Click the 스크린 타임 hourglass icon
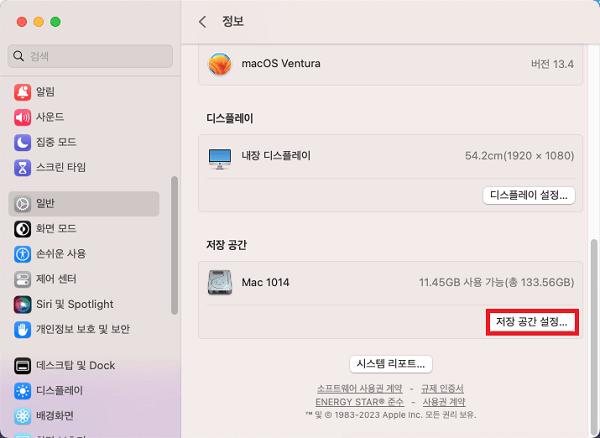 [22, 168]
